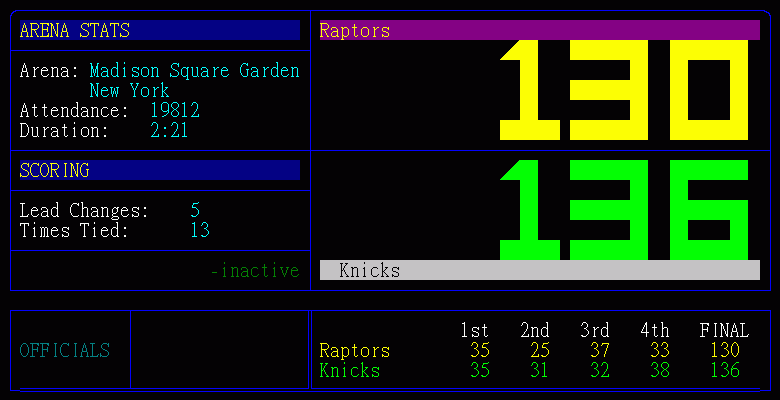The height and width of the screenshot is (400, 780).
Task: Select the times tied value 13
Action: pyautogui.click(x=200, y=230)
